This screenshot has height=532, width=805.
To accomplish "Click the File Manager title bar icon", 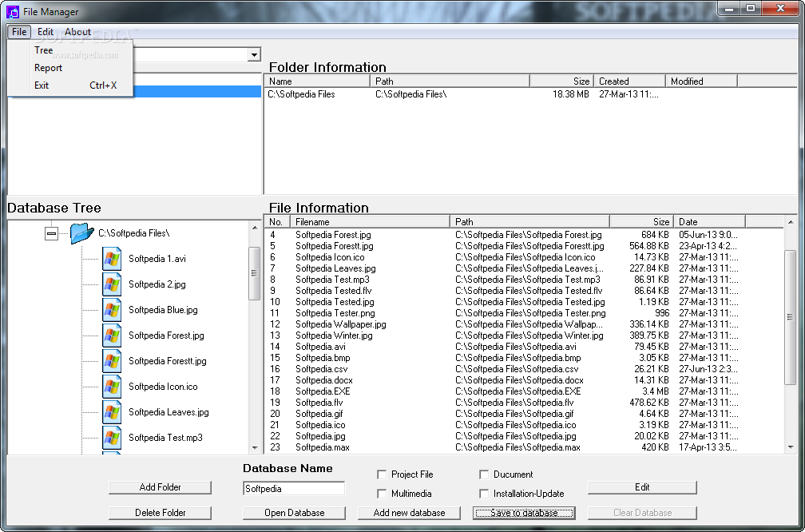I will [x=12, y=11].
